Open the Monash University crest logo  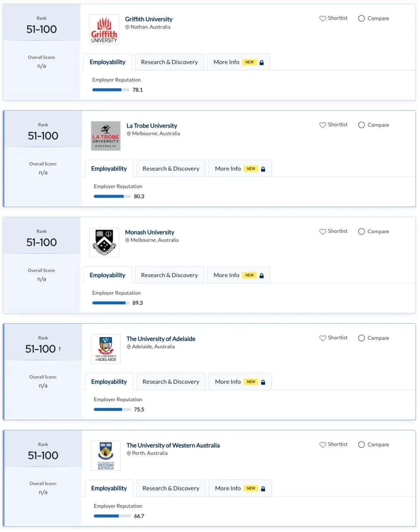tap(104, 242)
